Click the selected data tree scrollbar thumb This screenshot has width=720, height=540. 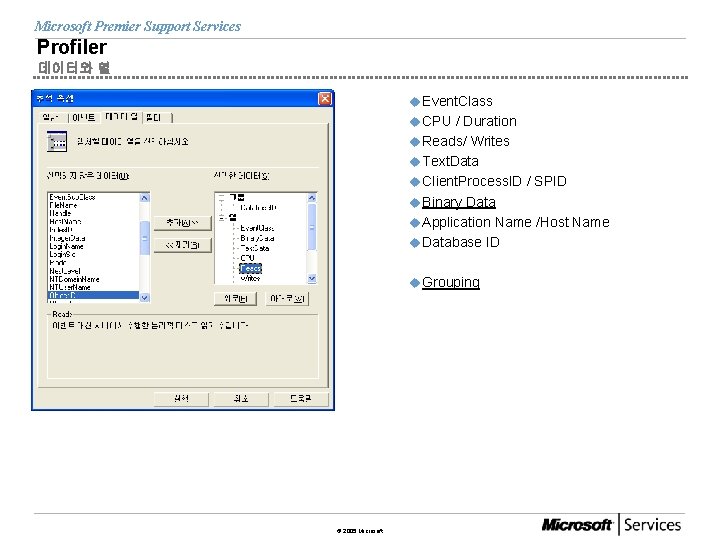tap(312, 227)
